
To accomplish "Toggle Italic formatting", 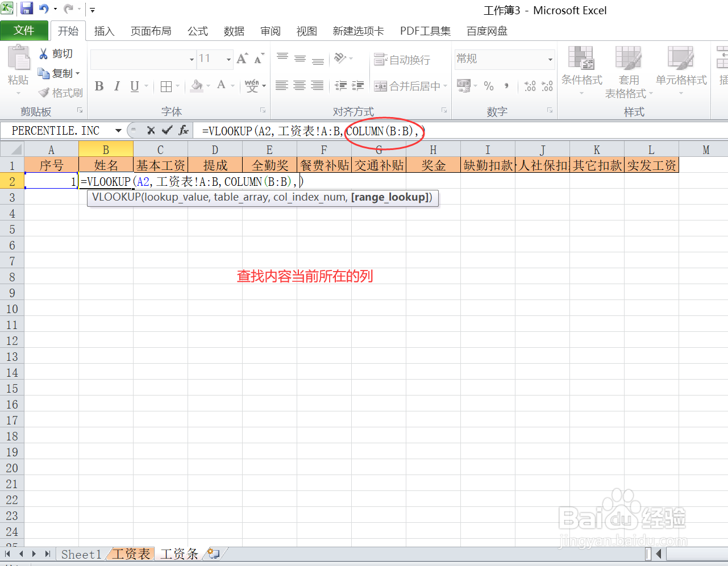I will pyautogui.click(x=117, y=86).
